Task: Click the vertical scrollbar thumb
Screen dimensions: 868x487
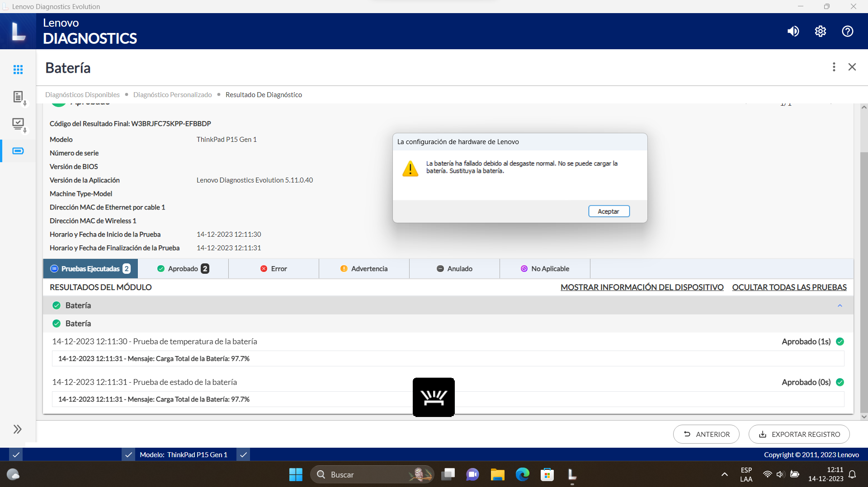Action: (864, 282)
